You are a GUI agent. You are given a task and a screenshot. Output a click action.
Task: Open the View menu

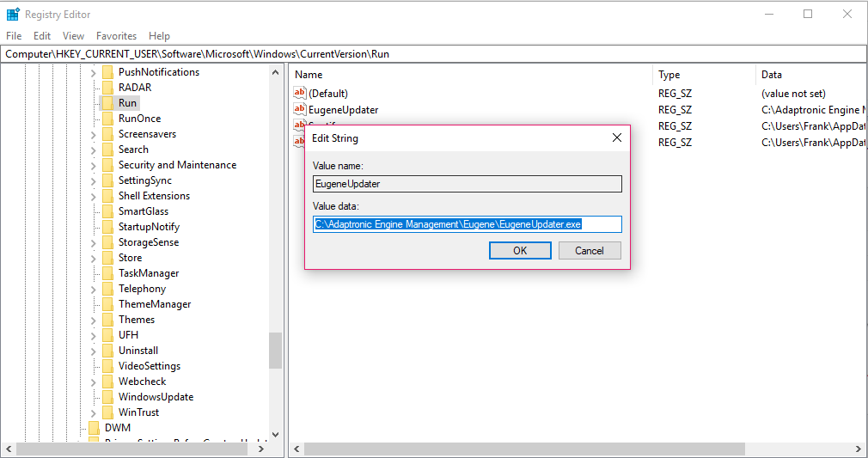[x=73, y=36]
